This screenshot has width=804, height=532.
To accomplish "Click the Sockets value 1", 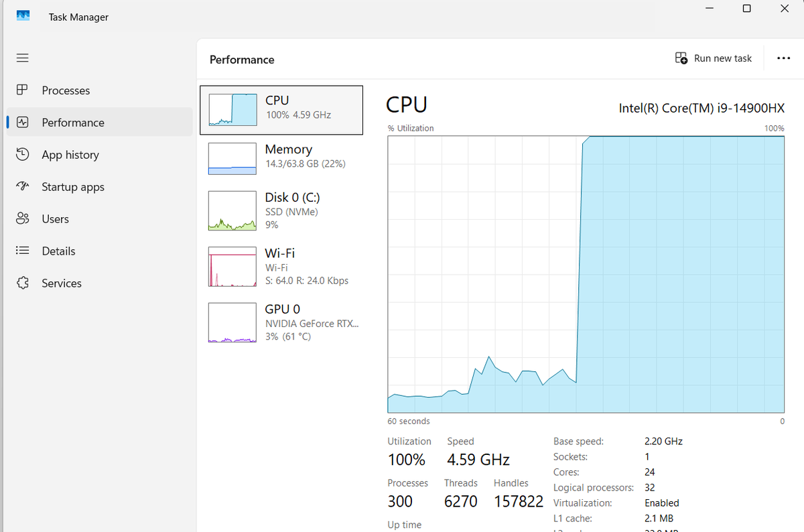I will tap(647, 456).
